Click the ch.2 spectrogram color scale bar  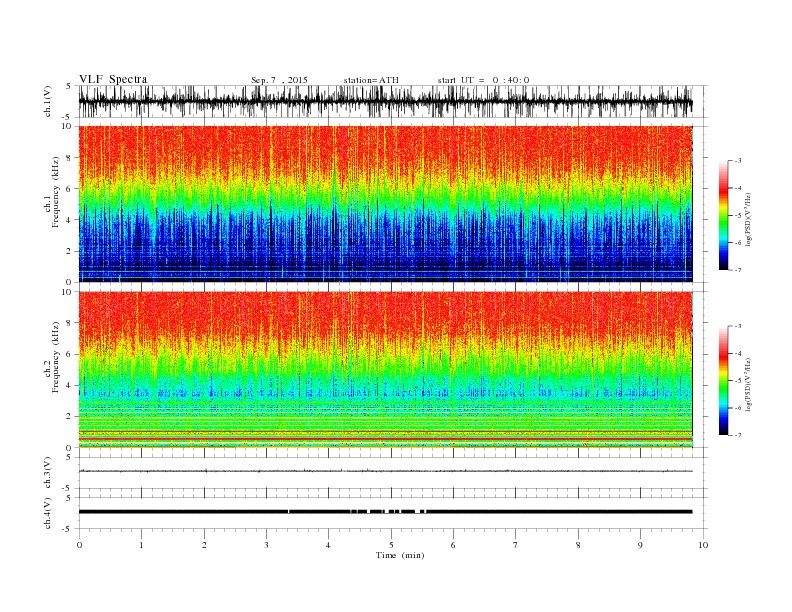[x=723, y=380]
